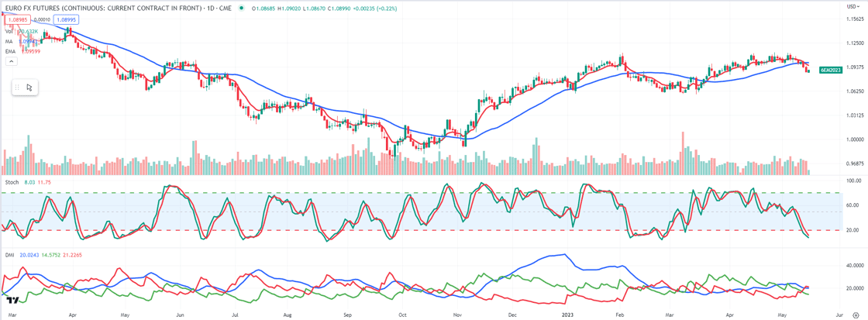Click the low value L1.08670
This screenshot has width=868, height=320.
[x=315, y=8]
